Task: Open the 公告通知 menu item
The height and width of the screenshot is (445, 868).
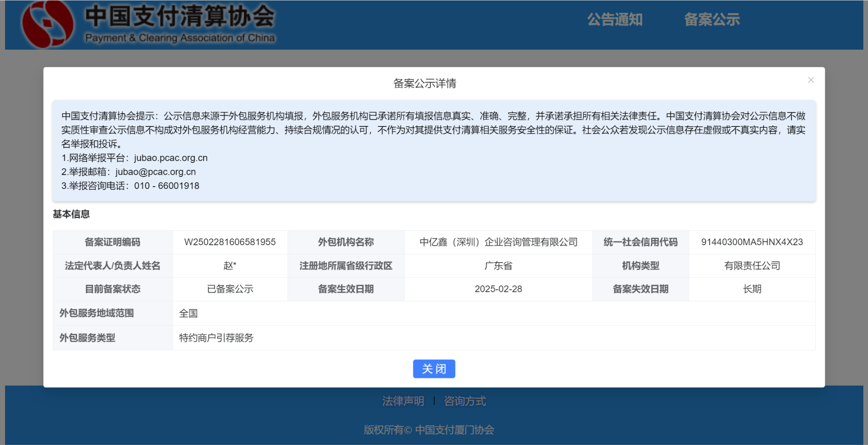Action: tap(615, 20)
